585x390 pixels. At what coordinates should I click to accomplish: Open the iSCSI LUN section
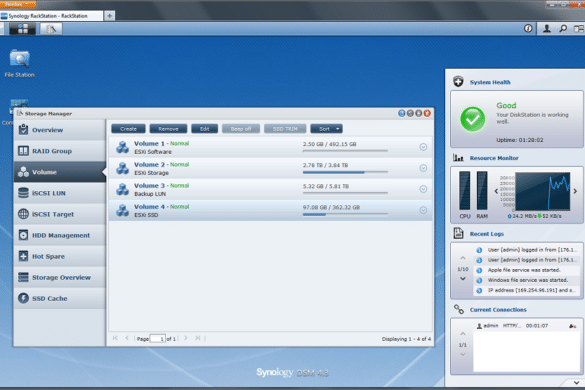[x=60, y=193]
